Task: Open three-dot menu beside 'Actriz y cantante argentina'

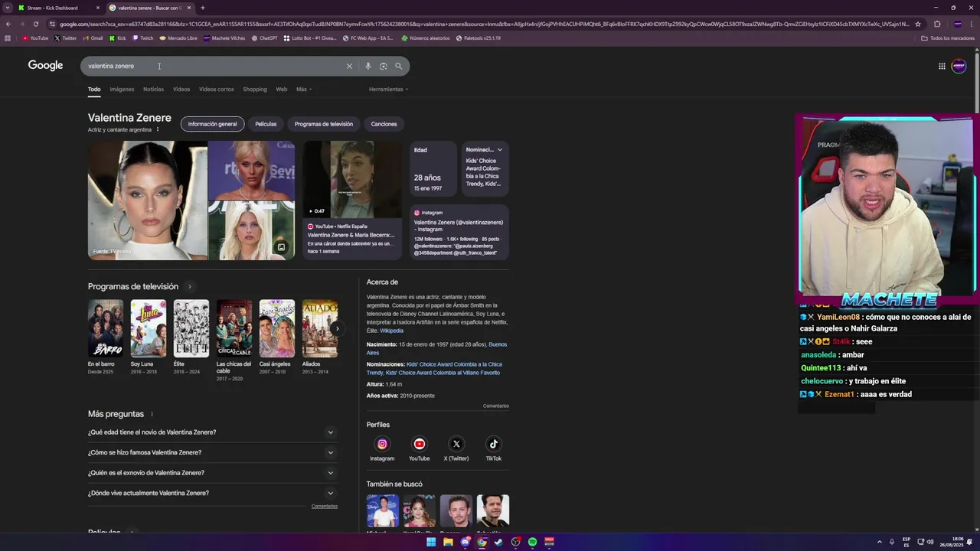Action: 158,129
